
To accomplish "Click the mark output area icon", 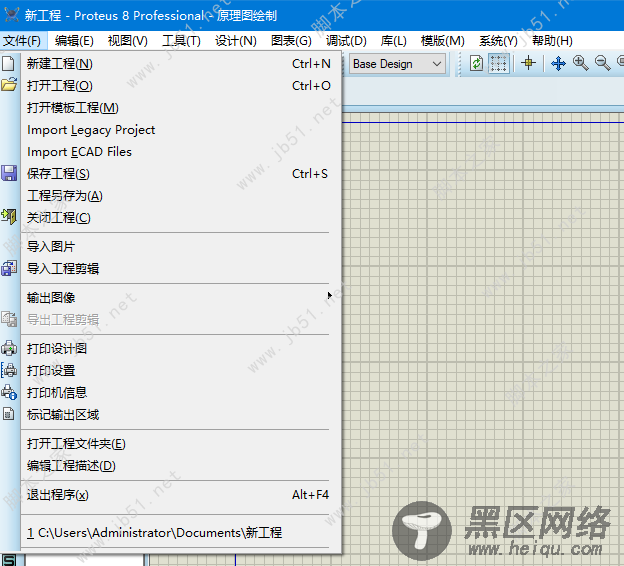I will pos(9,414).
